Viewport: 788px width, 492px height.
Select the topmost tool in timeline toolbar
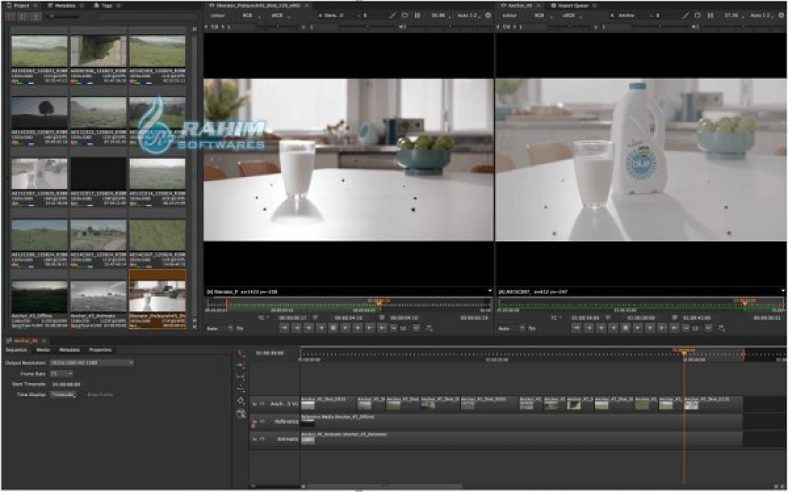[241, 355]
